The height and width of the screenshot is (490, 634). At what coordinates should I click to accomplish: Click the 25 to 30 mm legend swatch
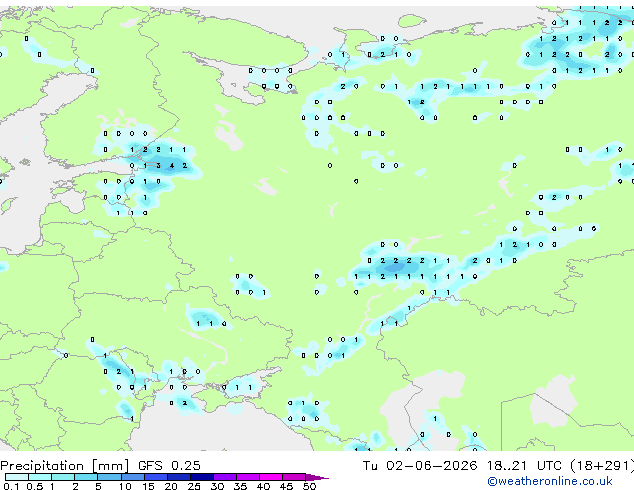click(202, 477)
